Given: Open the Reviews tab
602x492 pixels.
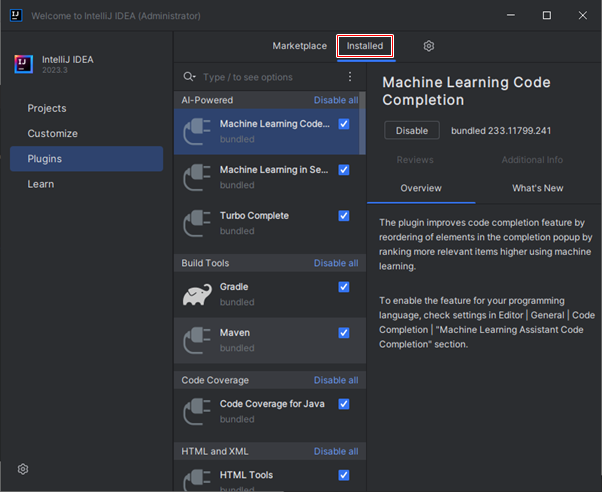Looking at the screenshot, I should (x=415, y=160).
